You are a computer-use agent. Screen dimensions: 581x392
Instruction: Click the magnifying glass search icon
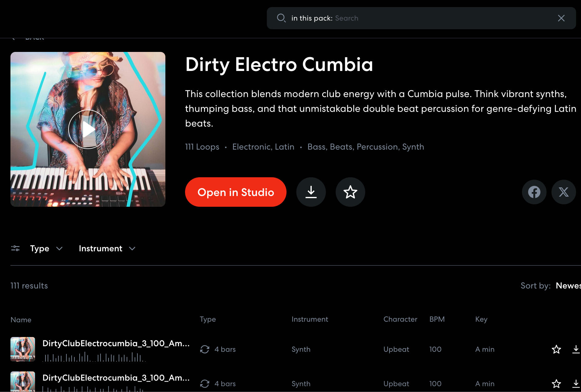click(x=281, y=18)
